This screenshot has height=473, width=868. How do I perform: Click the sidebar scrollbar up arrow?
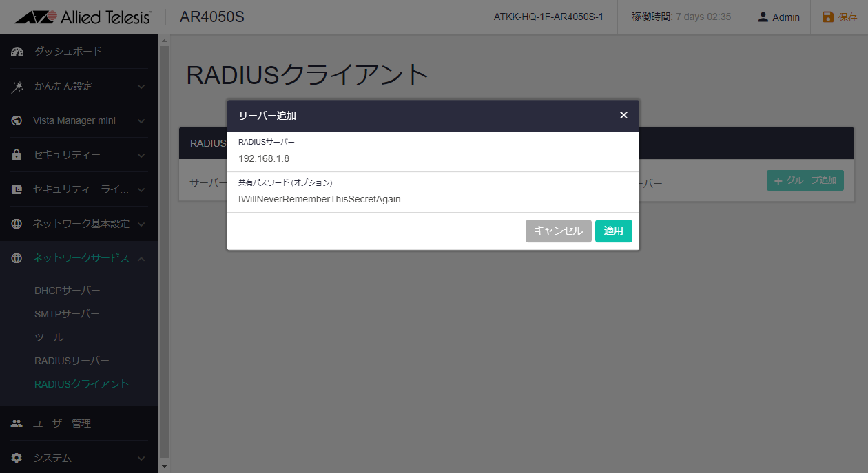point(164,41)
